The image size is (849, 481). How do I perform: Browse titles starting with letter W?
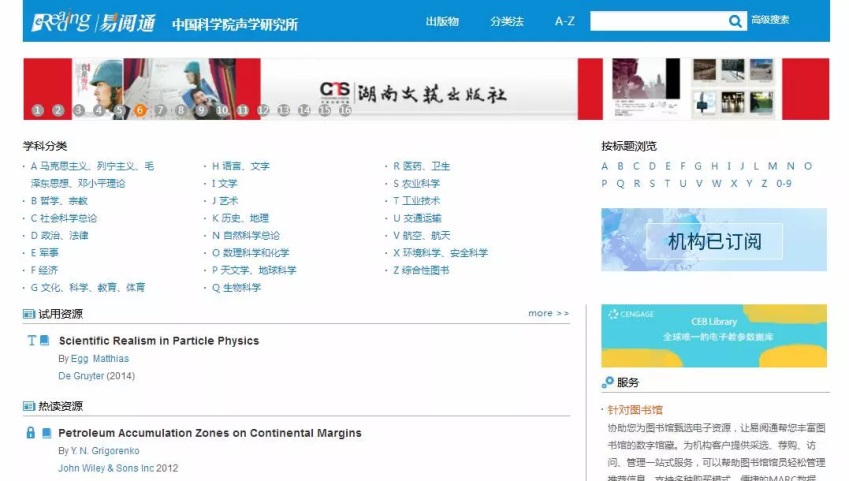point(716,184)
